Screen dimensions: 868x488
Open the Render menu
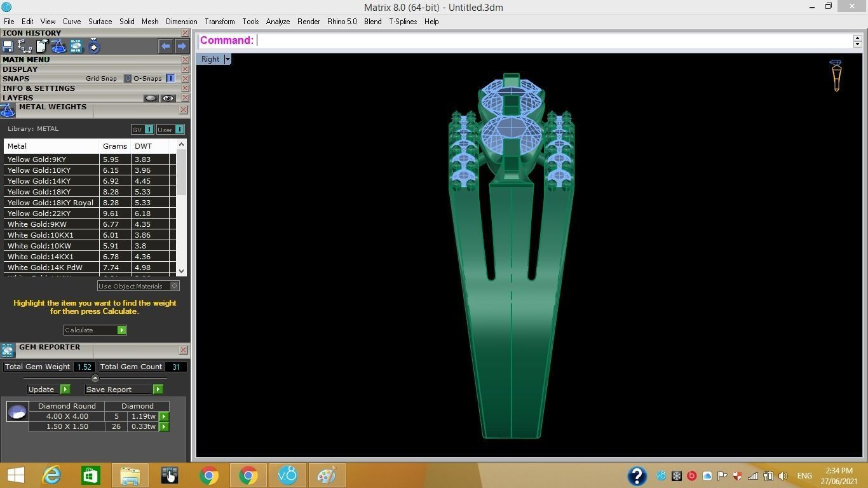click(308, 22)
